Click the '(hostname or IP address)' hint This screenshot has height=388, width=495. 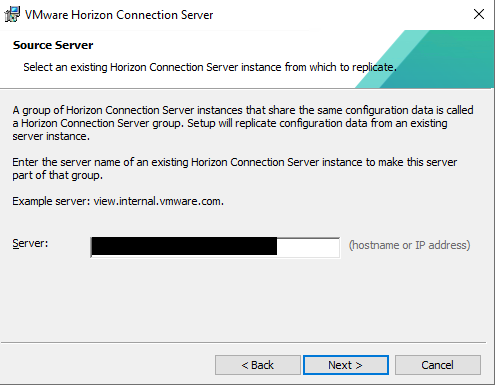(x=409, y=245)
